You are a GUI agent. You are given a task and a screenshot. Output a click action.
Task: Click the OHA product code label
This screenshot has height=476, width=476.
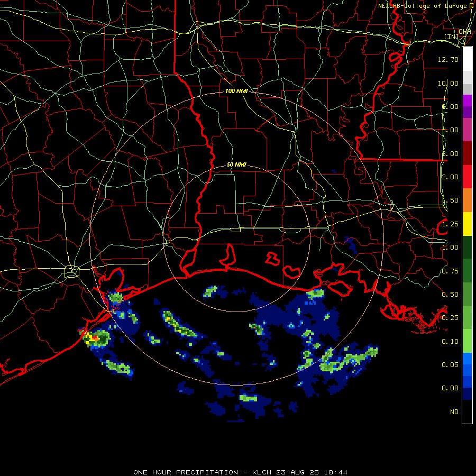point(465,32)
